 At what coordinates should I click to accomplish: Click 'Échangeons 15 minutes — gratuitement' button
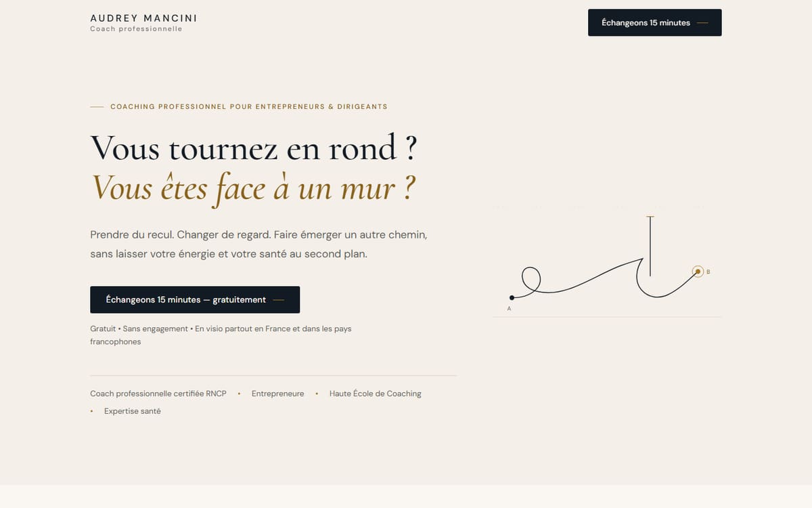[195, 299]
